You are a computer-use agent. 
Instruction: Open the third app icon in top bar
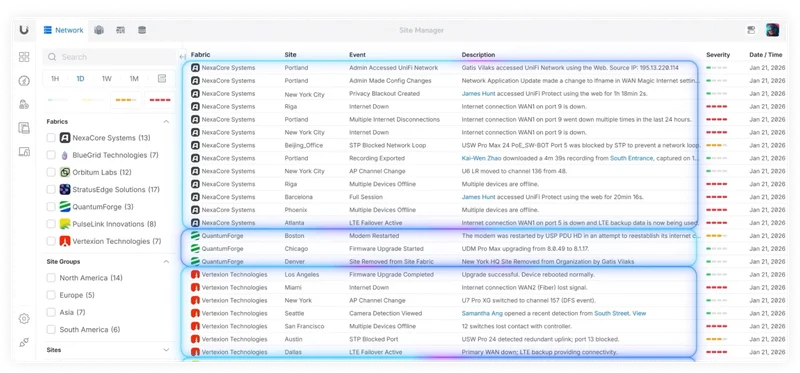[x=120, y=30]
